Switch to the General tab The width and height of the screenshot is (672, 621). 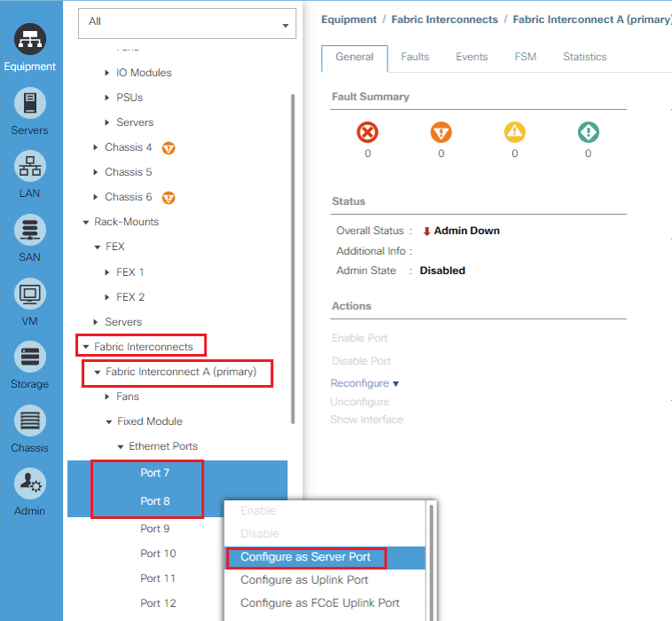coord(355,57)
